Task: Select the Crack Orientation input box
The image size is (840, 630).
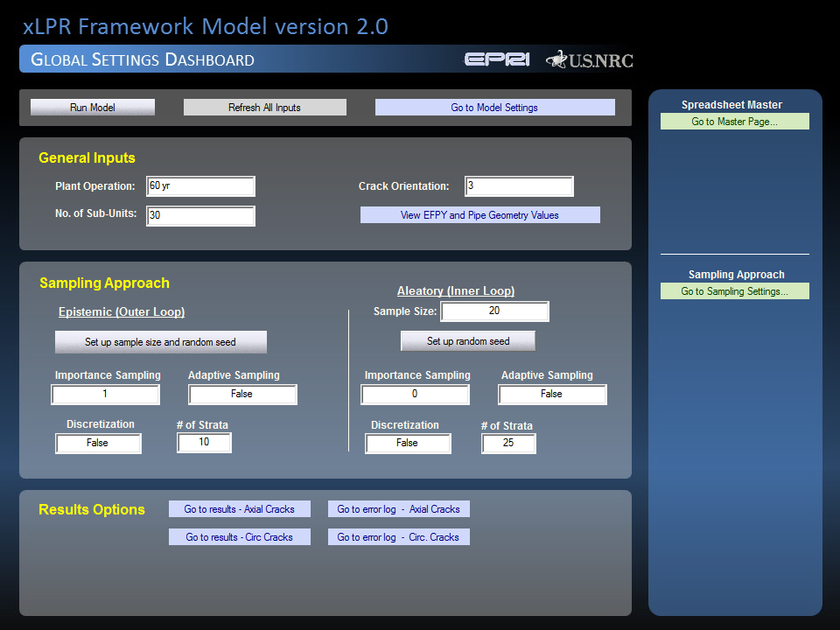Action: 519,185
